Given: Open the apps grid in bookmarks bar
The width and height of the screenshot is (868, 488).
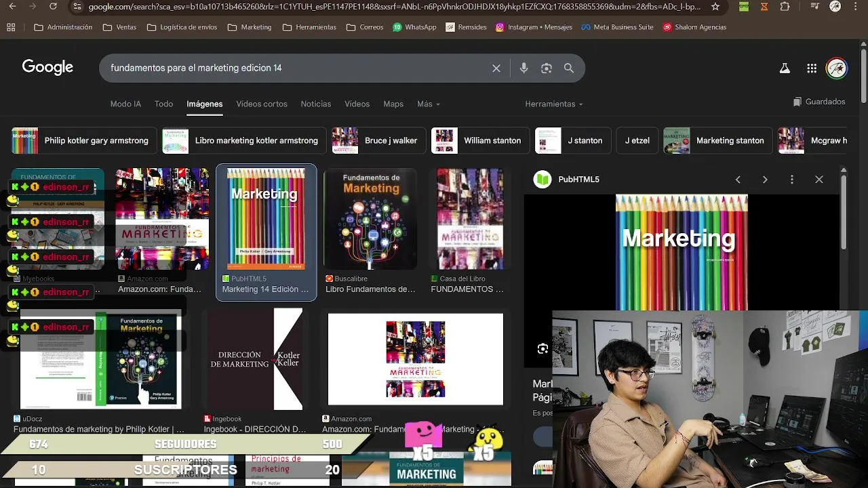Looking at the screenshot, I should coord(11,27).
